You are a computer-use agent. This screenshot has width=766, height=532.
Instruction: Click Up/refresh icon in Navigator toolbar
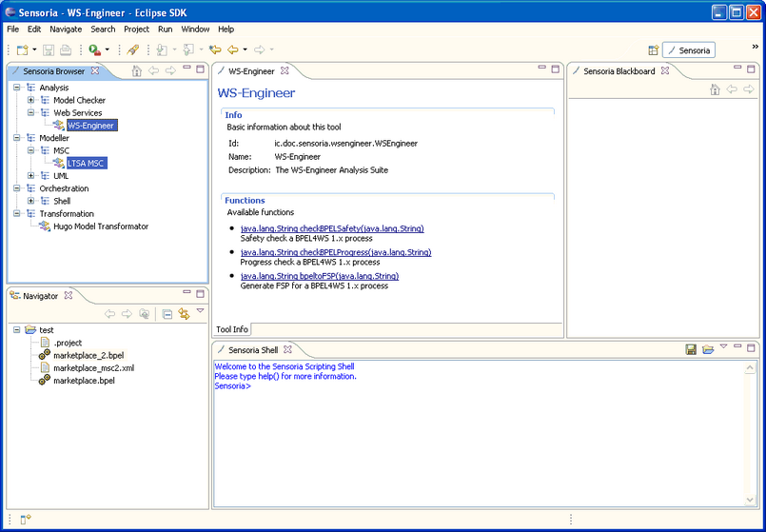144,314
